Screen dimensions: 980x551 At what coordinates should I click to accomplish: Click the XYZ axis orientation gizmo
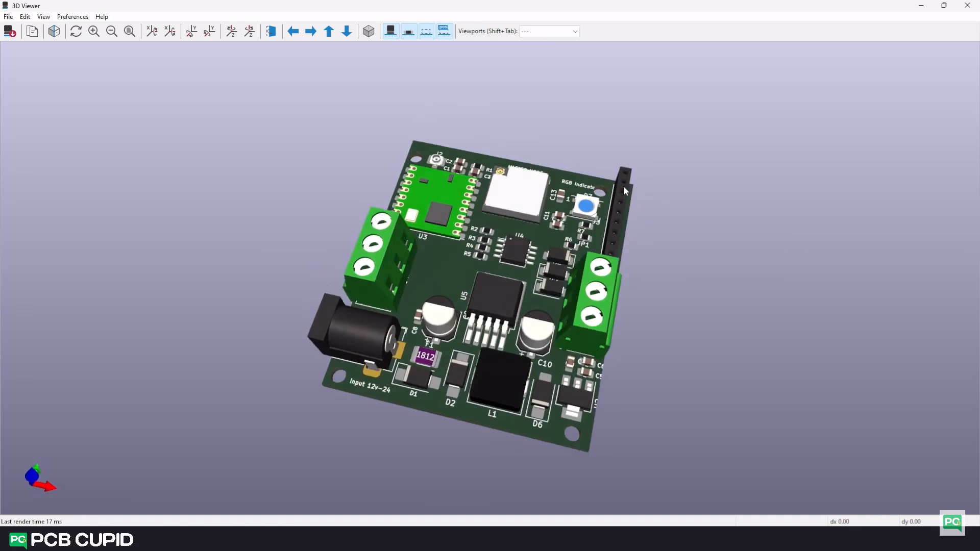40,478
